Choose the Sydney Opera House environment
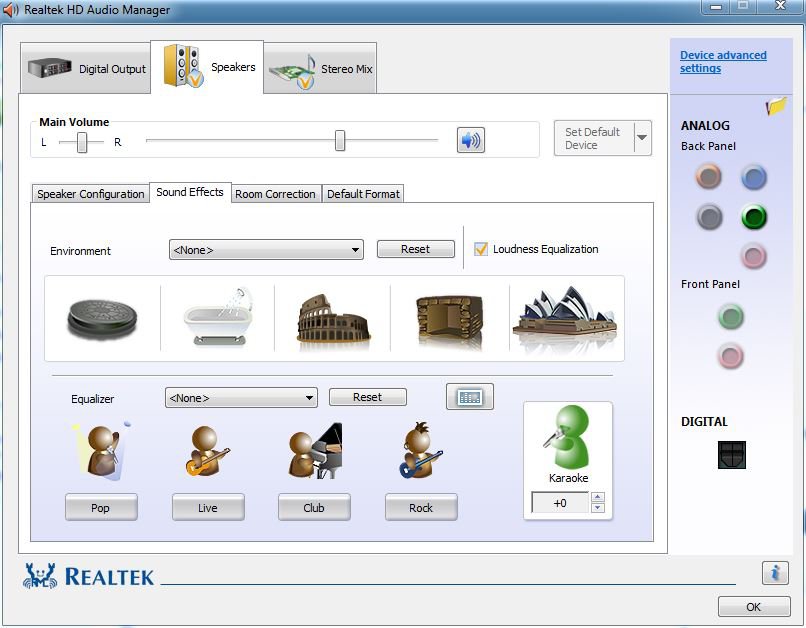806x628 pixels. coord(565,315)
